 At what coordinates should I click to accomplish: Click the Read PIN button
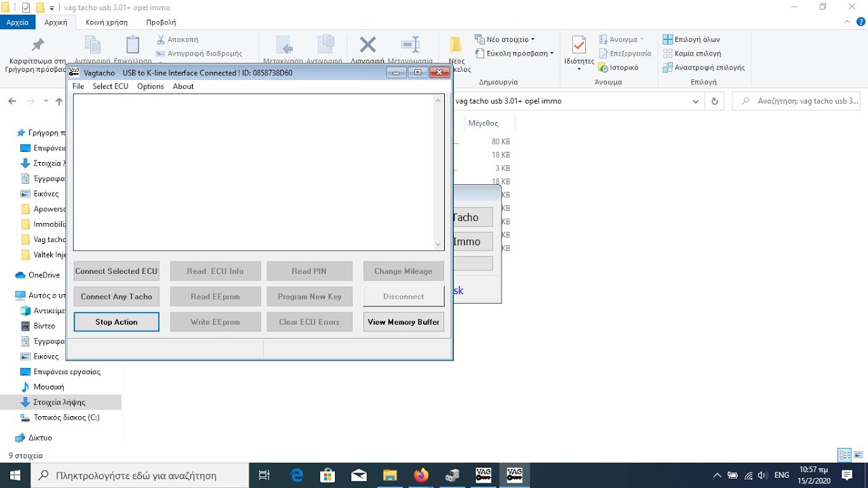(309, 271)
